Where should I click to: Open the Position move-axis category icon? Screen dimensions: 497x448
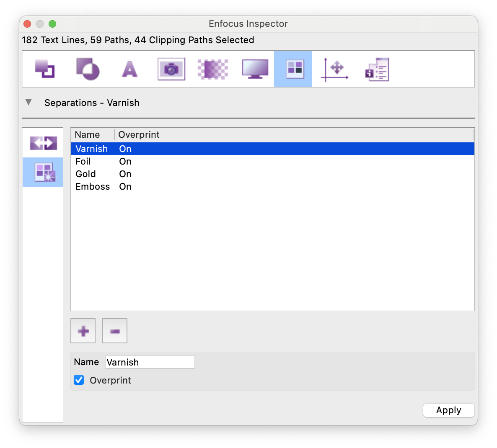coord(335,70)
